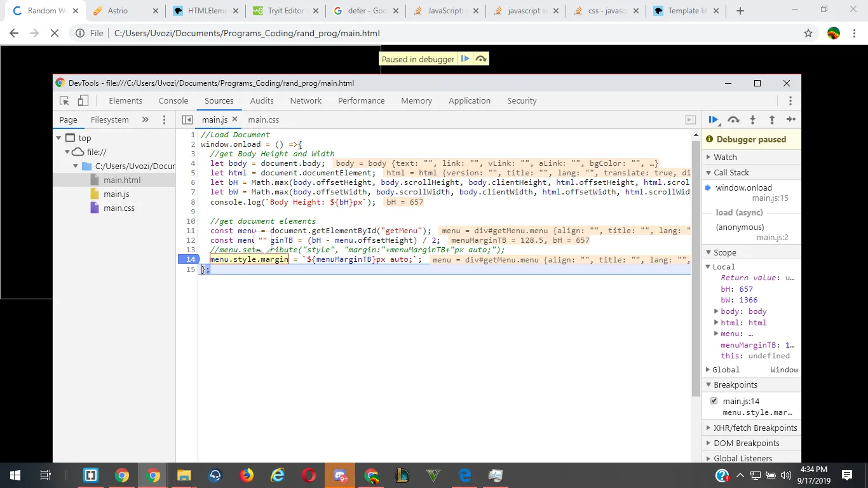This screenshot has height=488, width=868.
Task: Activate the inspect element picker
Action: (x=64, y=101)
